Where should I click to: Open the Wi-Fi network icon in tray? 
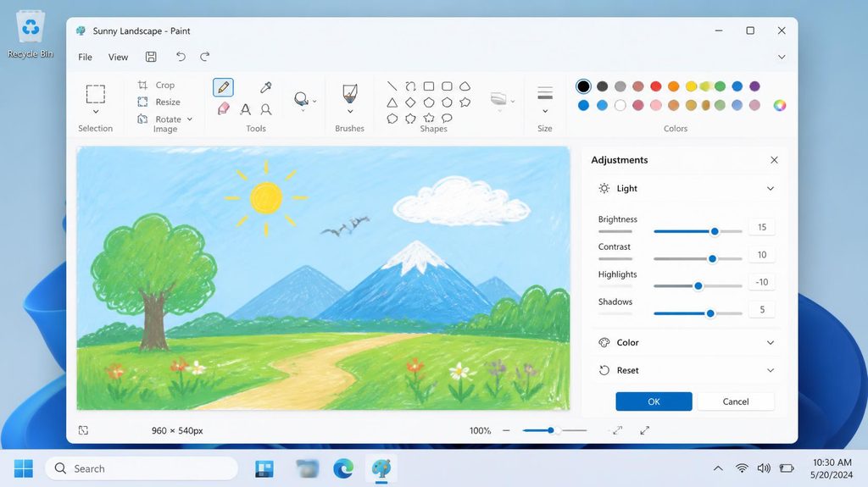tap(742, 468)
